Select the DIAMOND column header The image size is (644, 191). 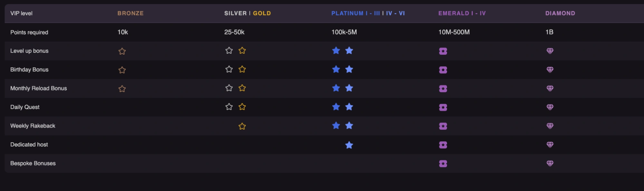click(560, 13)
